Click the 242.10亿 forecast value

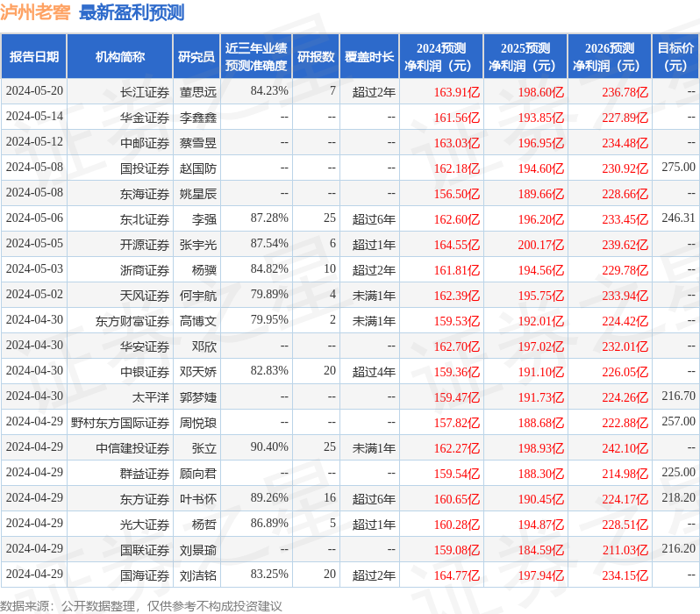625,448
